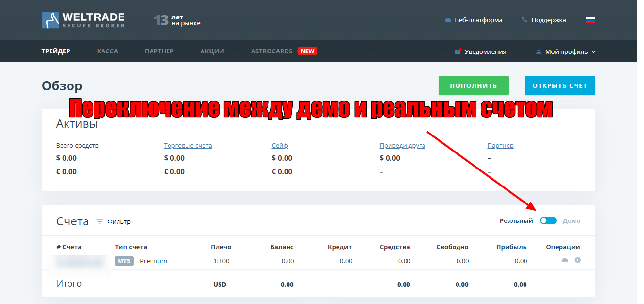644x304 pixels.
Task: Click the account settings gear icon
Action: pos(577,260)
